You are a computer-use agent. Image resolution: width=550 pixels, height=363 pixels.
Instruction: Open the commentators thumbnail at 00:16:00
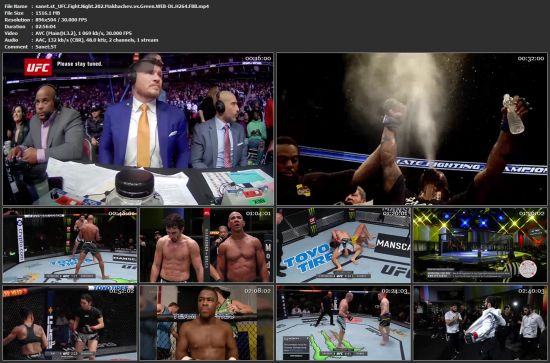pyautogui.click(x=138, y=129)
